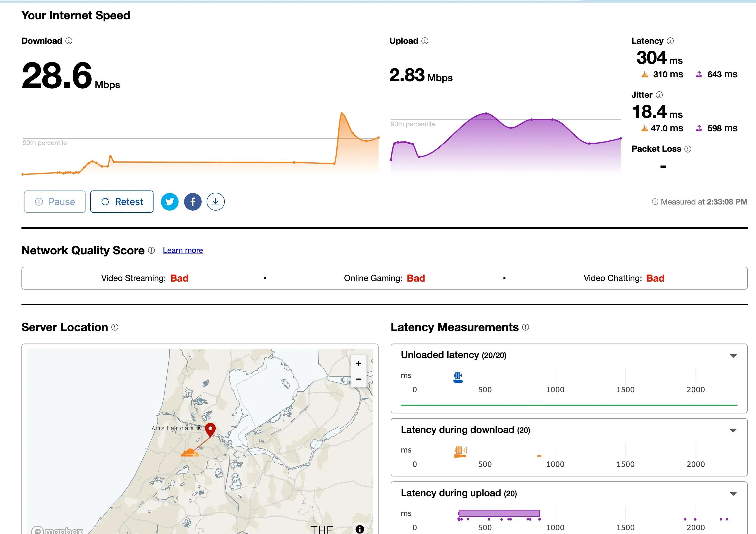Click the purple upload latency box plot

tap(499, 513)
